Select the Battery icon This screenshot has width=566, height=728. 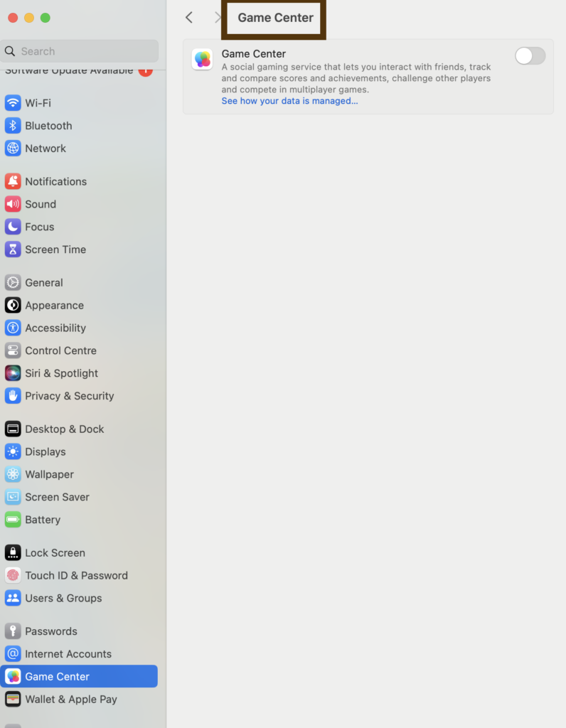coord(13,520)
